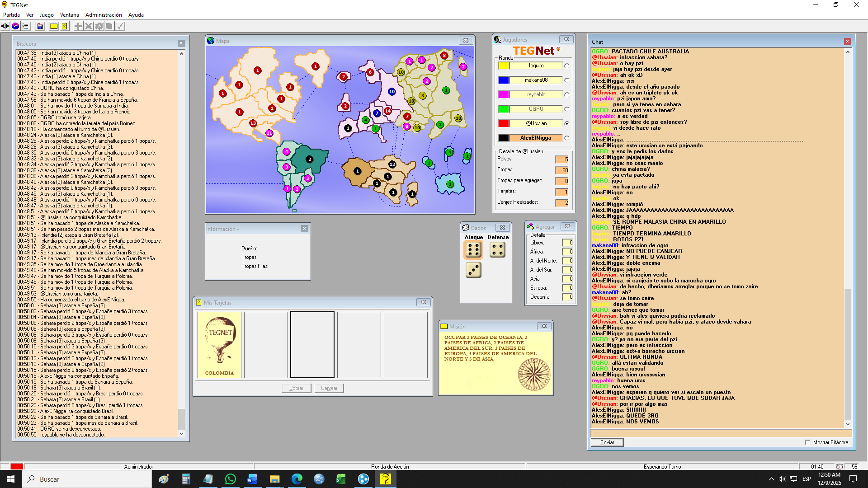Click the save game floppy icon
The height and width of the screenshot is (488, 868).
(40, 26)
